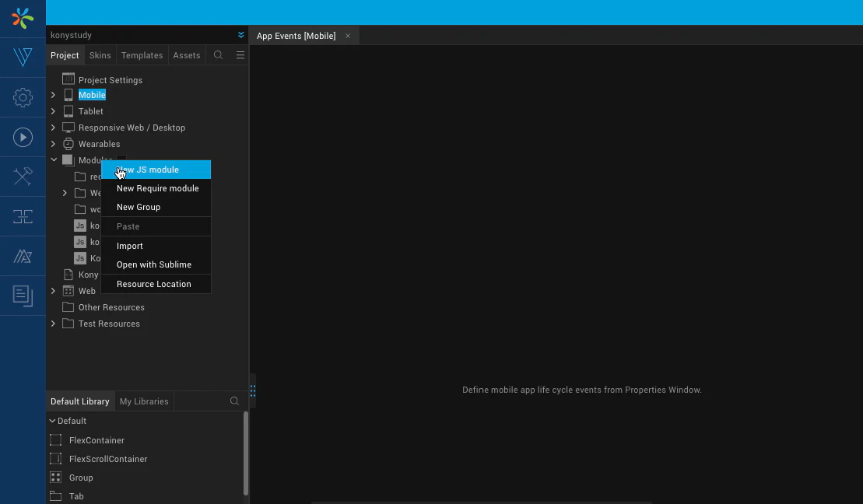863x504 pixels.
Task: Expand the Mobile tree node
Action: point(54,95)
